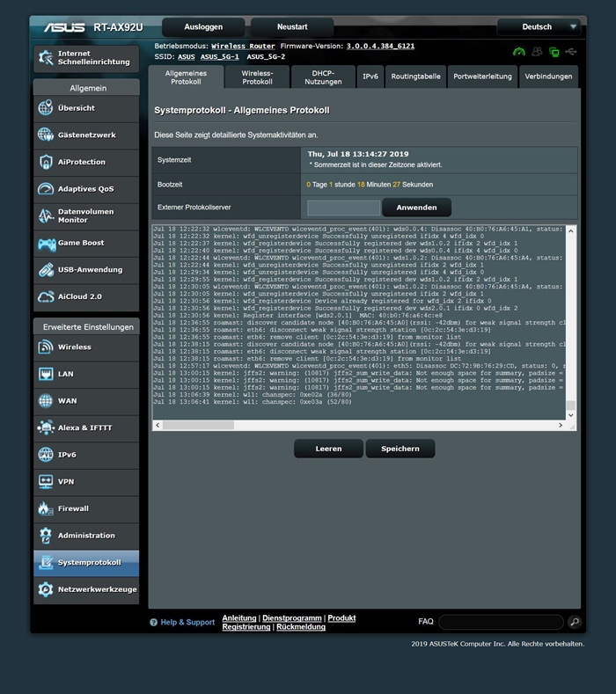Click the Neustart button
Screen dimensions: 616x694
coord(292,27)
